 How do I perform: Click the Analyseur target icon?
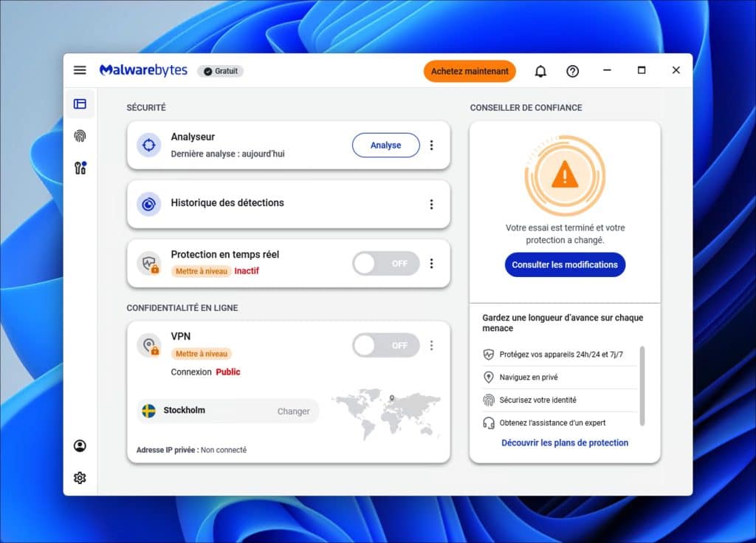[x=149, y=145]
